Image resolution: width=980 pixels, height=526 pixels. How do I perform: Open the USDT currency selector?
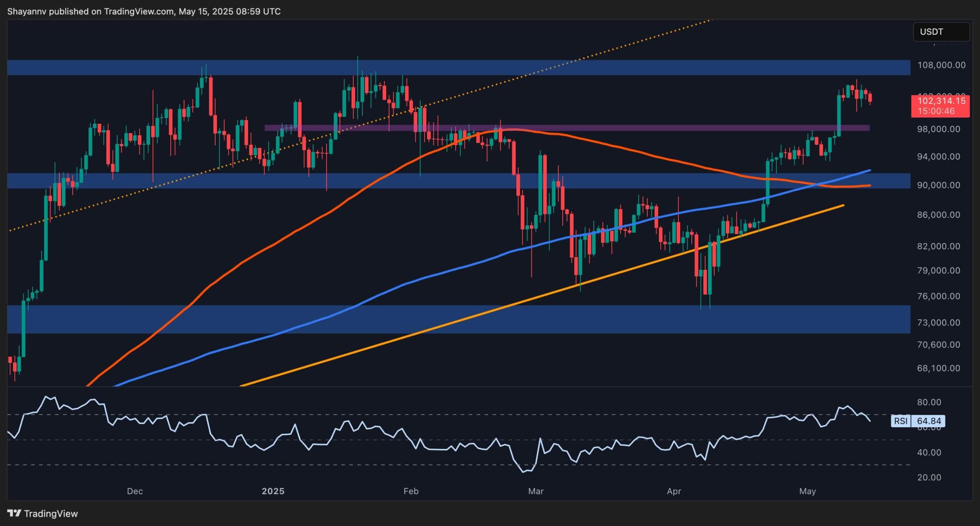941,32
